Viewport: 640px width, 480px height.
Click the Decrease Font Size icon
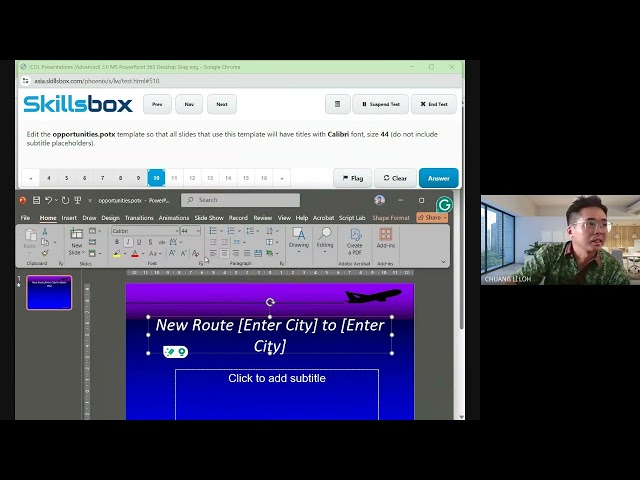(184, 253)
